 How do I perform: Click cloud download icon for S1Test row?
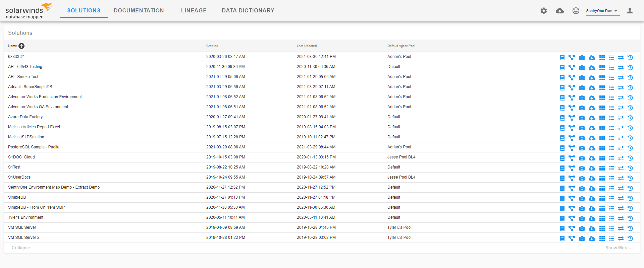click(592, 168)
